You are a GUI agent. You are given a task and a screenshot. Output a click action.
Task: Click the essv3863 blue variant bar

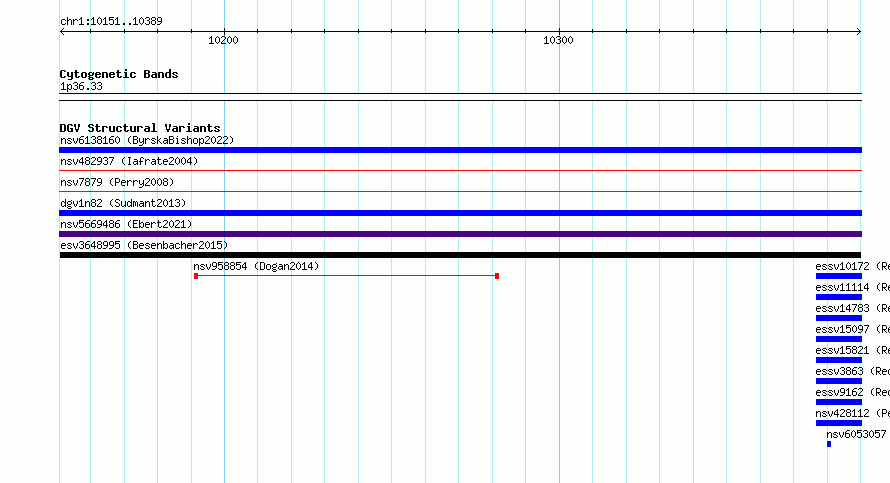tap(839, 381)
